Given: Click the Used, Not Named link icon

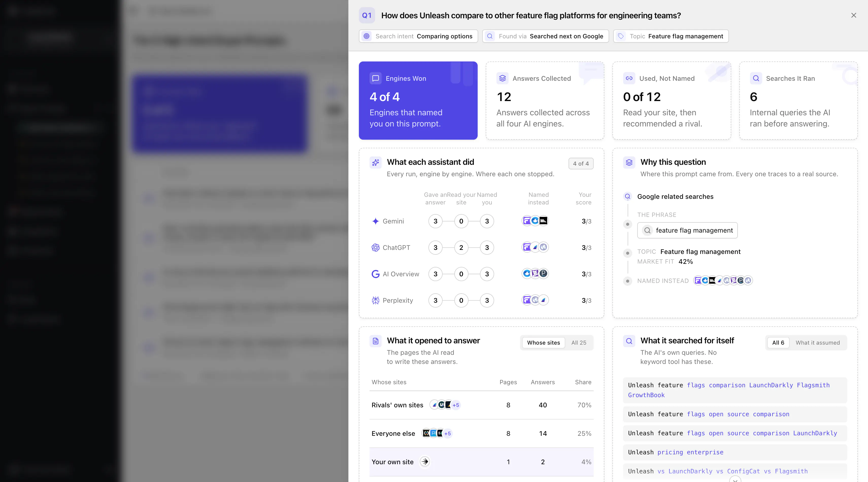Looking at the screenshot, I should point(629,78).
